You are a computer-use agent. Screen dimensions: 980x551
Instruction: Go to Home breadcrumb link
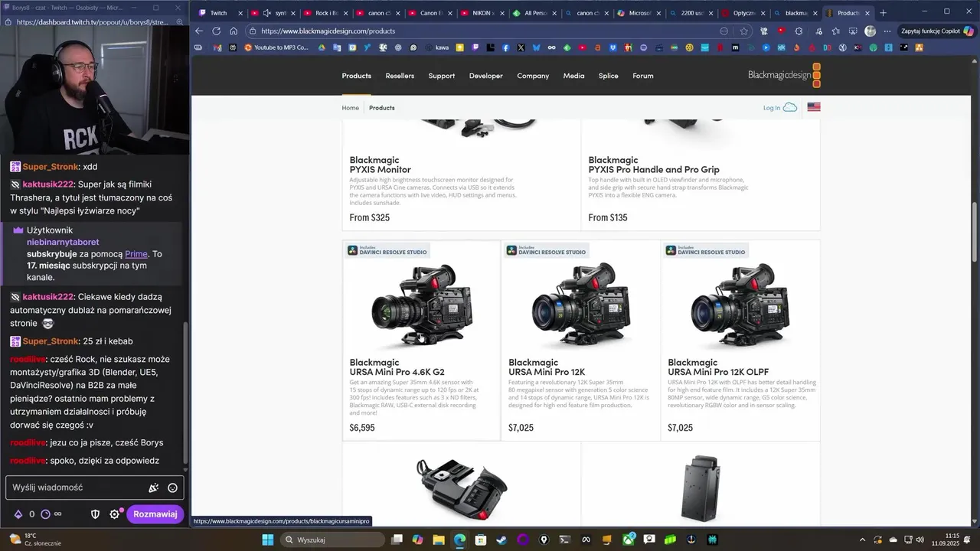coord(350,108)
